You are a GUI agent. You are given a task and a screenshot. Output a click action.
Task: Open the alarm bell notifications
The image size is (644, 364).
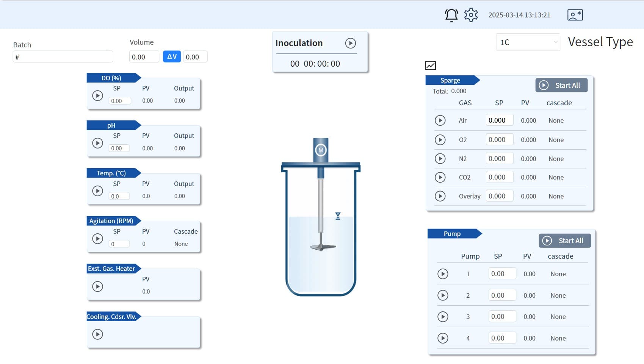(x=451, y=15)
